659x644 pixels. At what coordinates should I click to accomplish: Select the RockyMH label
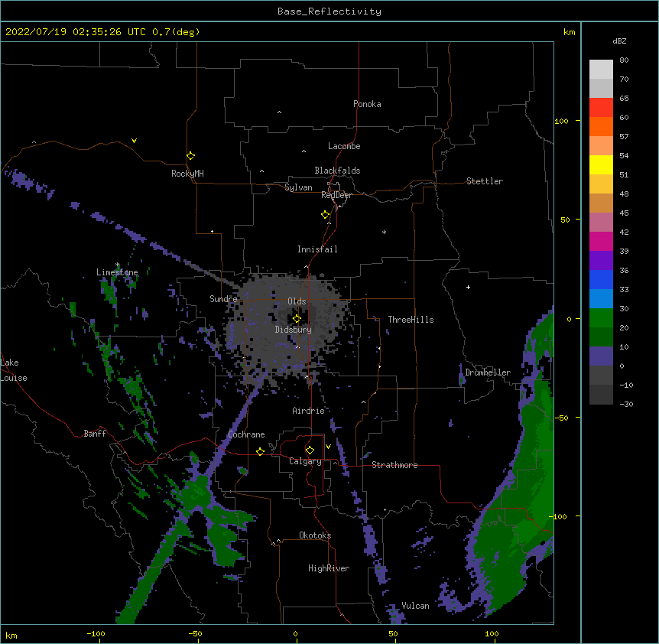(x=187, y=174)
